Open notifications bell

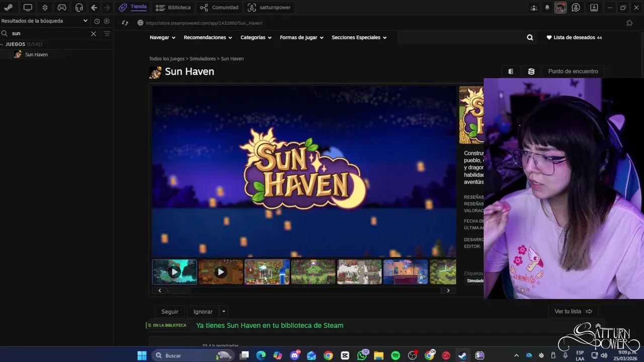547,8
